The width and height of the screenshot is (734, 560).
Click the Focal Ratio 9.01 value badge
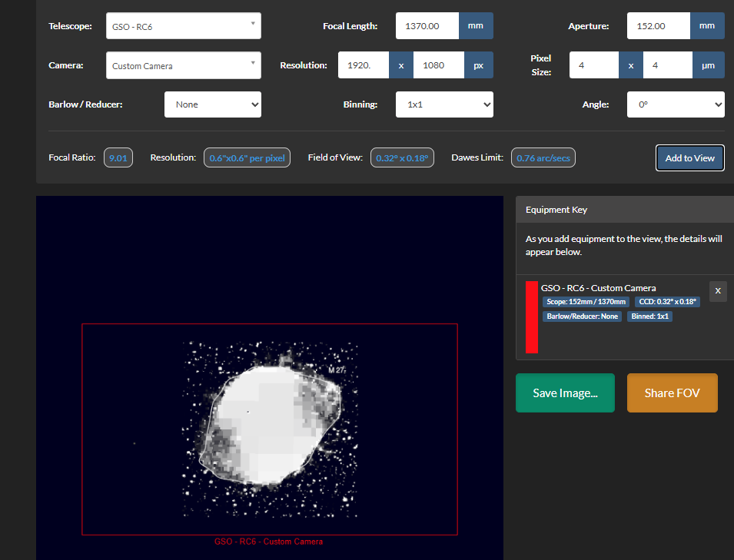point(118,157)
